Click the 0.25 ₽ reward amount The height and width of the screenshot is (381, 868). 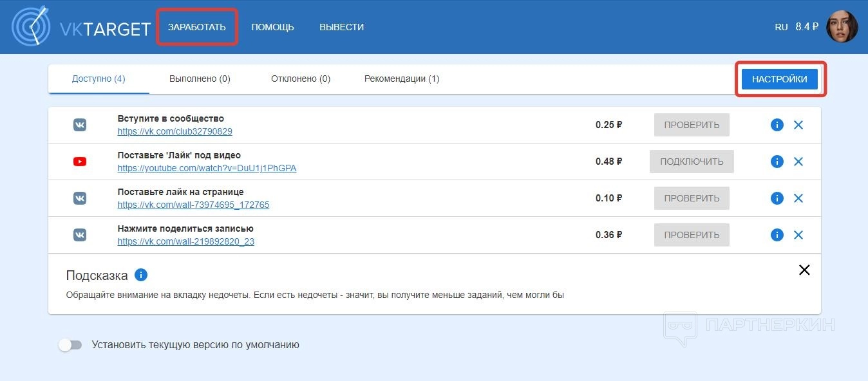coord(609,125)
